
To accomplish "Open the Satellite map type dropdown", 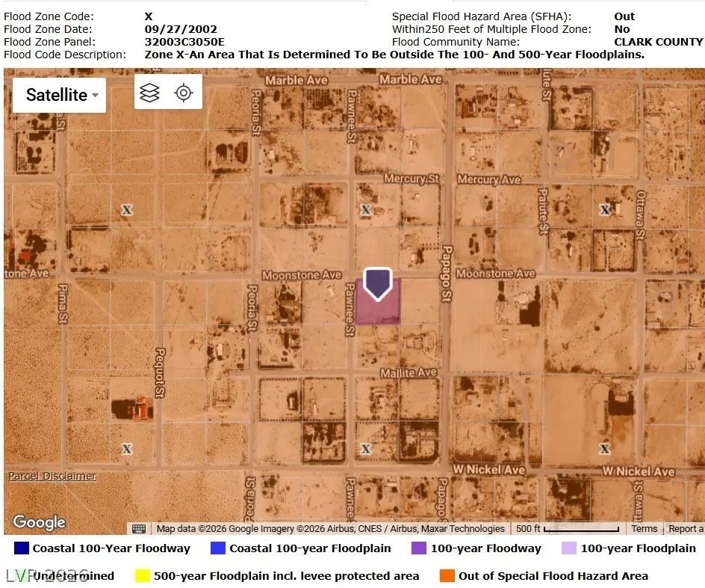I will [59, 95].
